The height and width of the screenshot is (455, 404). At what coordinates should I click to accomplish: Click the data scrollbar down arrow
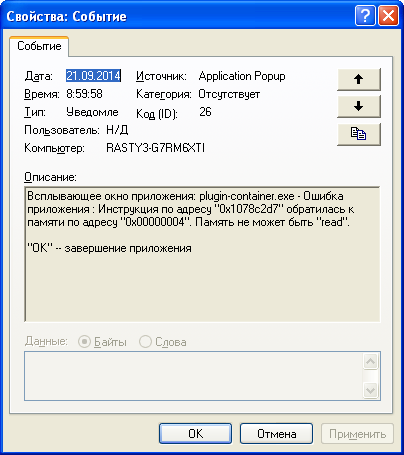(371, 390)
